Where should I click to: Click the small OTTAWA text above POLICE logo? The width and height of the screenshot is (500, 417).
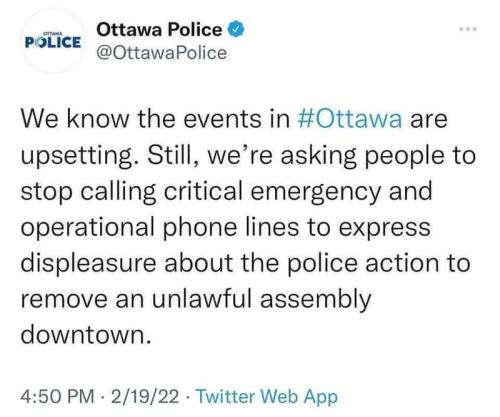53,34
